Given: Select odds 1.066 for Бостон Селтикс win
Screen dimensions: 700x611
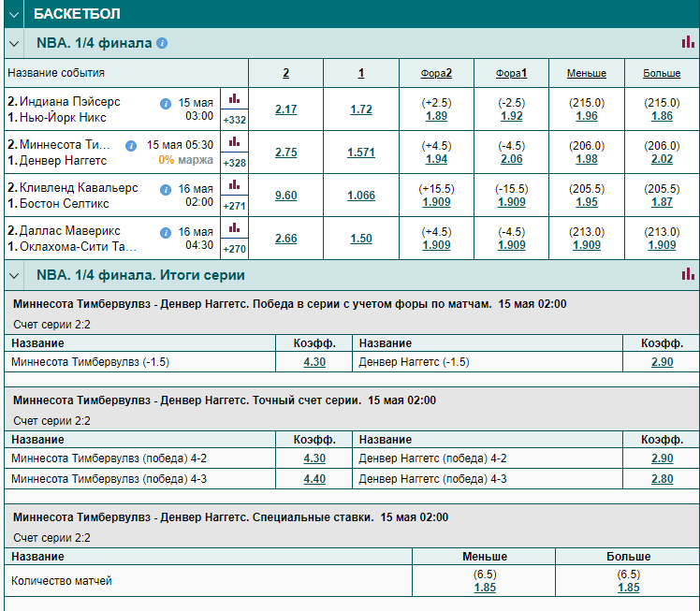Looking at the screenshot, I should 361,196.
